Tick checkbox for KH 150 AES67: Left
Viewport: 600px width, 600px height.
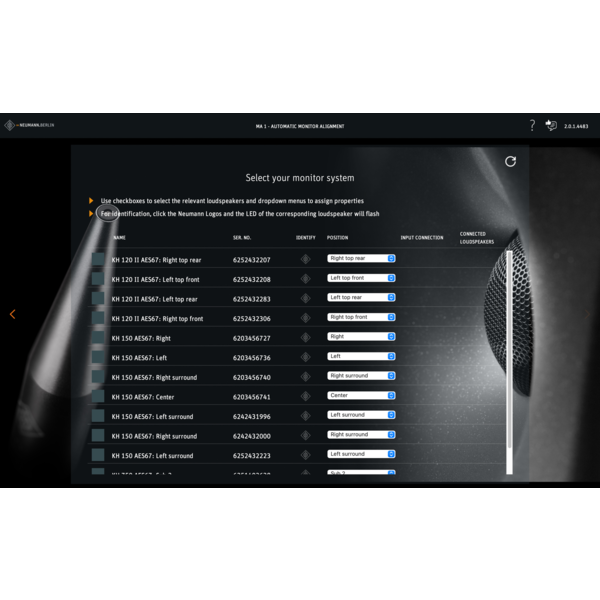click(x=98, y=357)
